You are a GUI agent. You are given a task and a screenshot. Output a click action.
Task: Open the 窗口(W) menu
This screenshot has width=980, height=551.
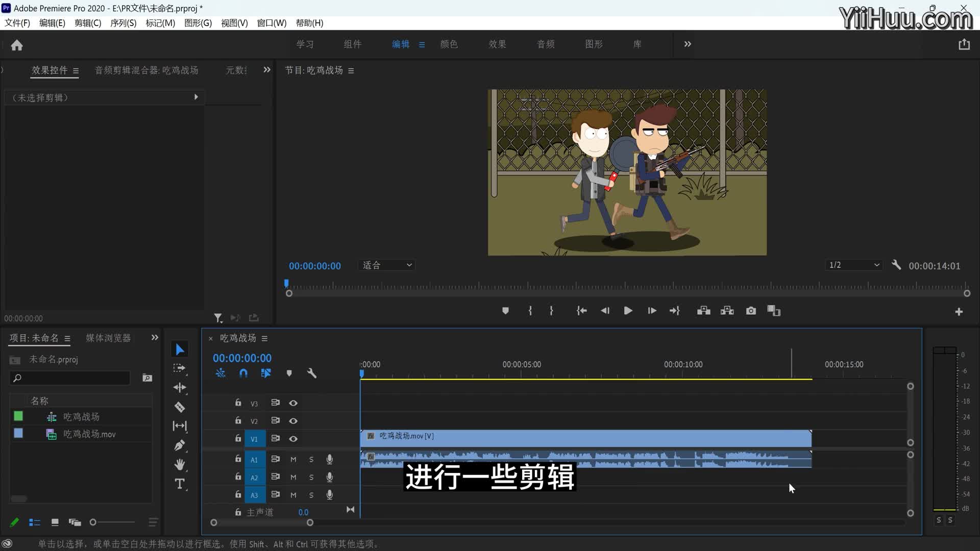point(272,23)
